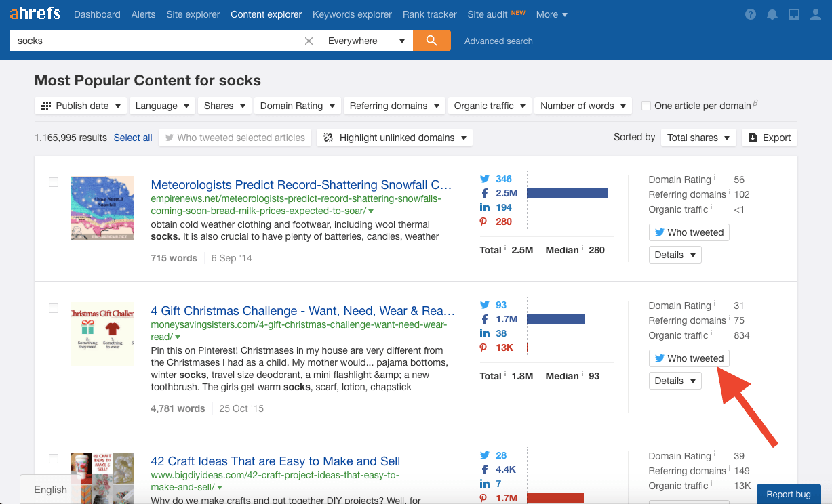Click Who tweeted for moneysavingsisters article

pyautogui.click(x=689, y=358)
